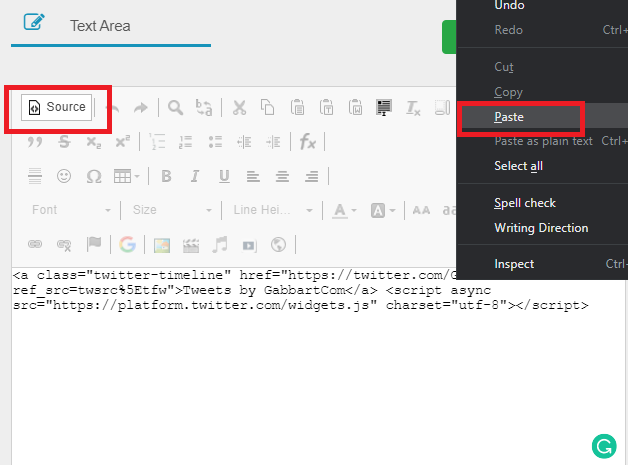Toggle Subscript formatting
This screenshot has width=628, height=465.
pos(94,142)
